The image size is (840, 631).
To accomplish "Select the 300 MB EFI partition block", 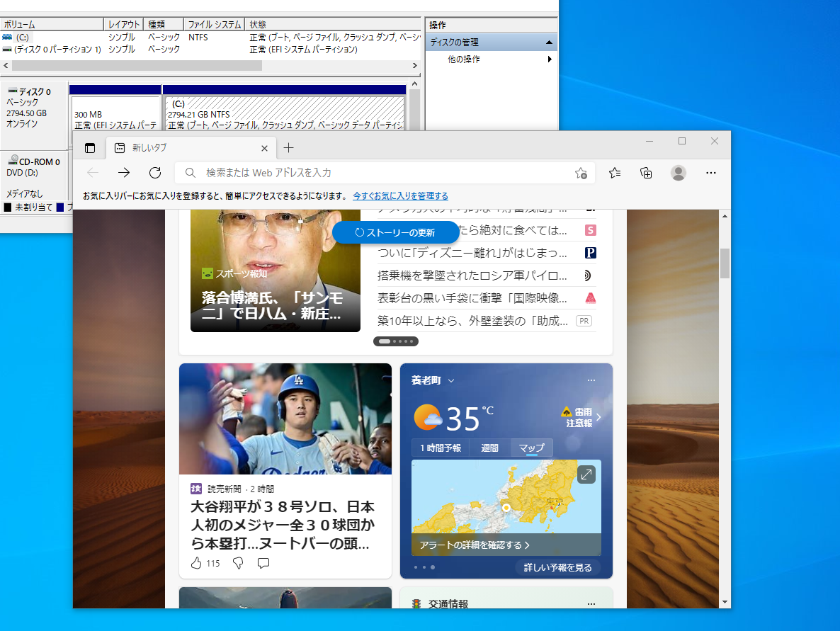I will click(115, 113).
